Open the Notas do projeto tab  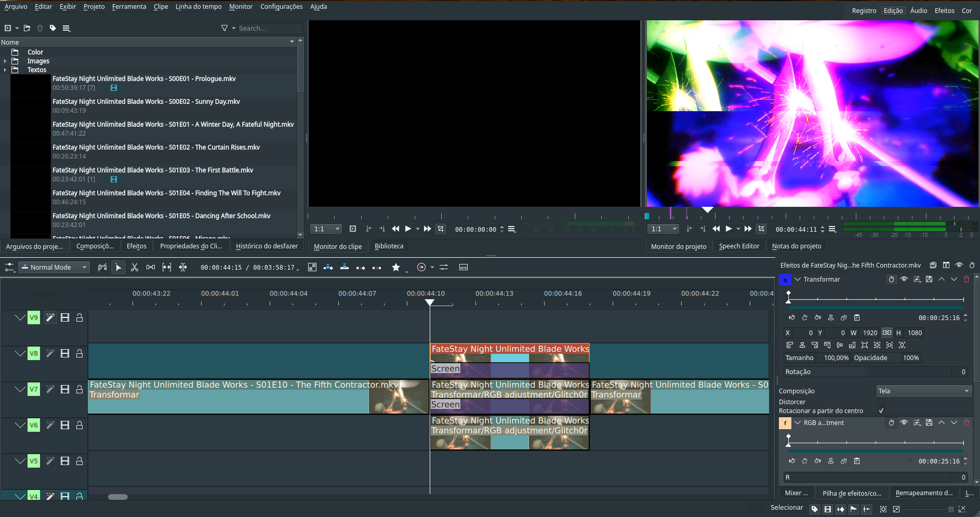click(x=796, y=246)
